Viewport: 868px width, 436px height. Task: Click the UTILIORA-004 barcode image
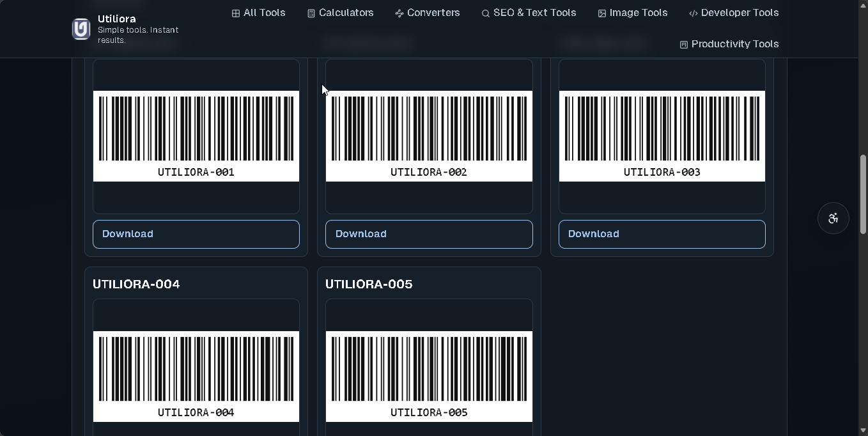196,377
